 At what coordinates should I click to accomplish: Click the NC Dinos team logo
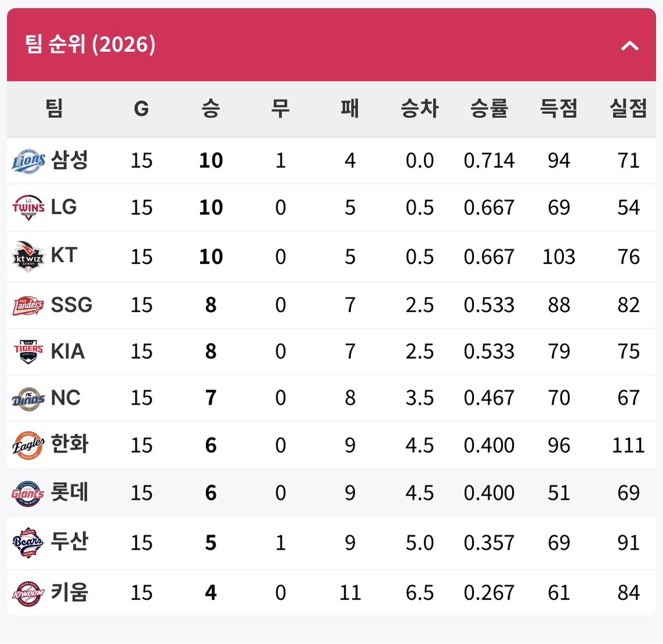[28, 398]
